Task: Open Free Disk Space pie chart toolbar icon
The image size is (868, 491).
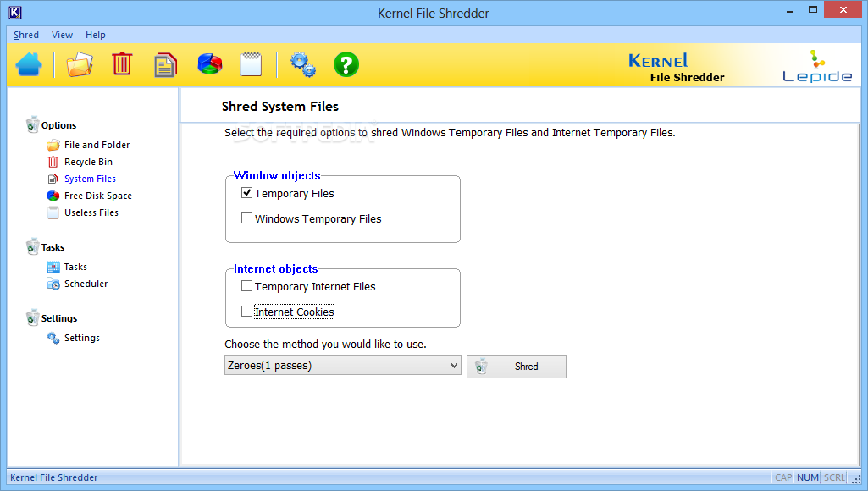Action: tap(210, 64)
